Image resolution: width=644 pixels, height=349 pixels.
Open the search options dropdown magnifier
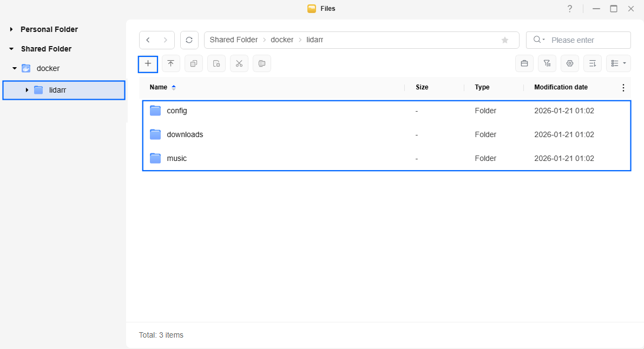pyautogui.click(x=538, y=40)
